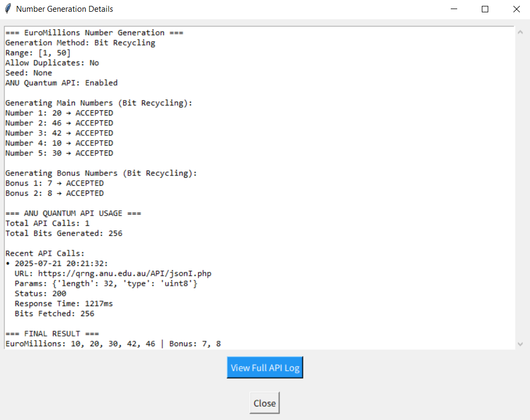Click the "Bits Fetched: 256" line
The height and width of the screenshot is (420, 530).
[x=55, y=314]
